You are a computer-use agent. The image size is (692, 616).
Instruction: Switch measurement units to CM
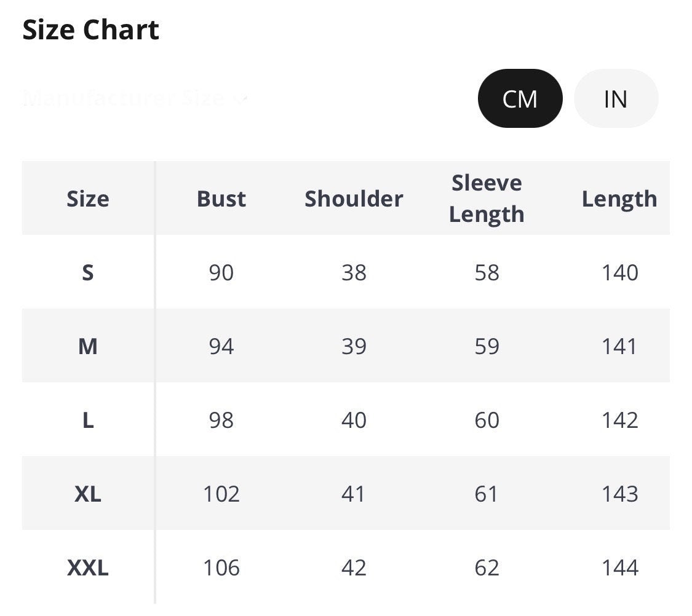pos(520,98)
